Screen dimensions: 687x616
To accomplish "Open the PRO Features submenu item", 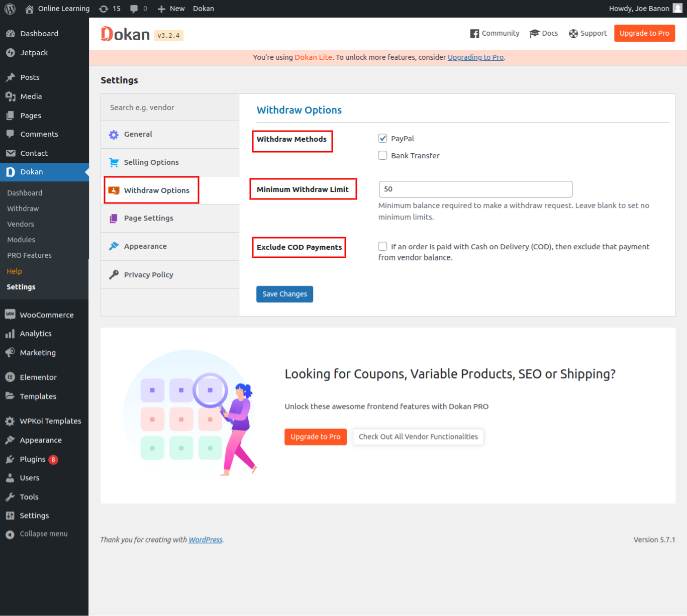I will 30,255.
